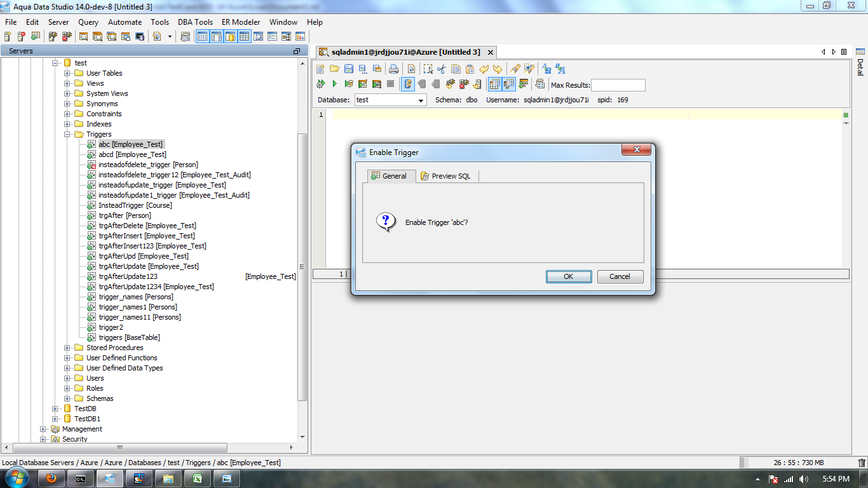Click the Copy icon in query toolbar
This screenshot has width=868, height=488.
tap(456, 69)
